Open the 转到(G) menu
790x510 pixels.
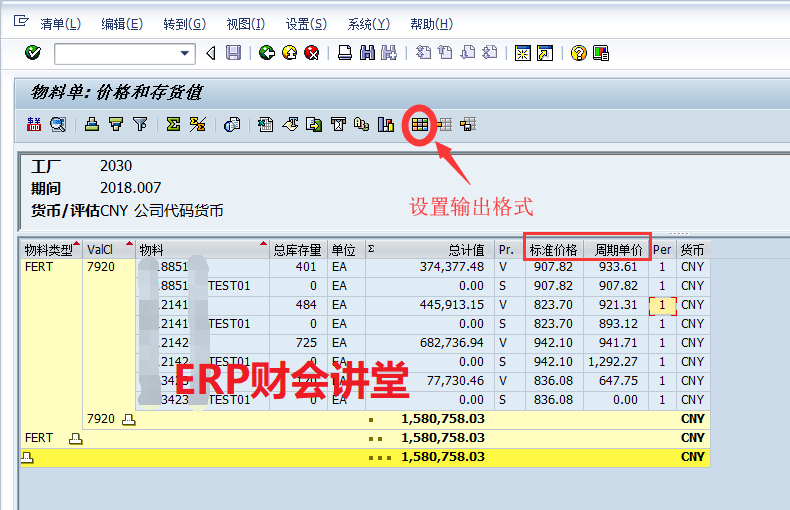pos(184,24)
